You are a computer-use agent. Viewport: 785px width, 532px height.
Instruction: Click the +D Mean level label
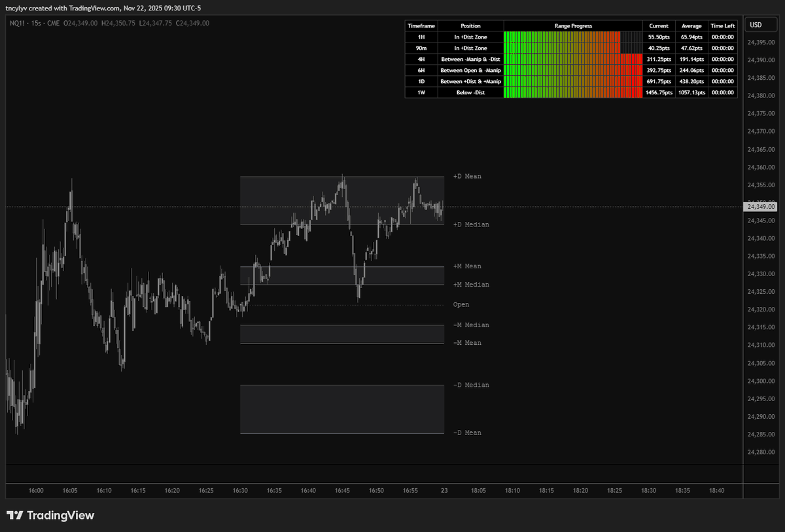[467, 177]
